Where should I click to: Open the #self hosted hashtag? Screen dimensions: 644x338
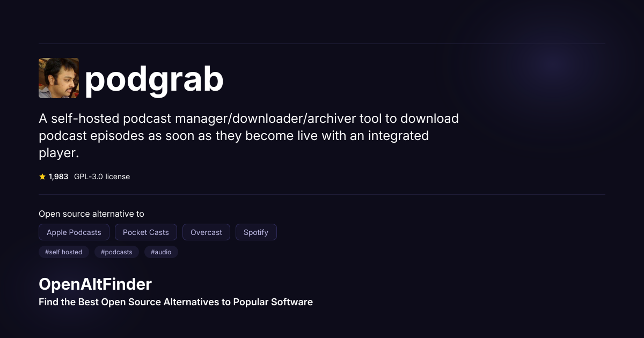tap(64, 252)
